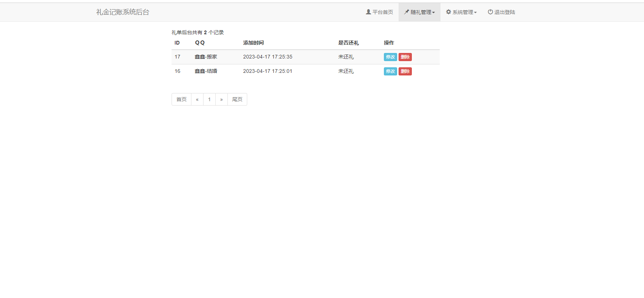Click the » next page button
Viewport: 644px width, 298px height.
pyautogui.click(x=222, y=99)
